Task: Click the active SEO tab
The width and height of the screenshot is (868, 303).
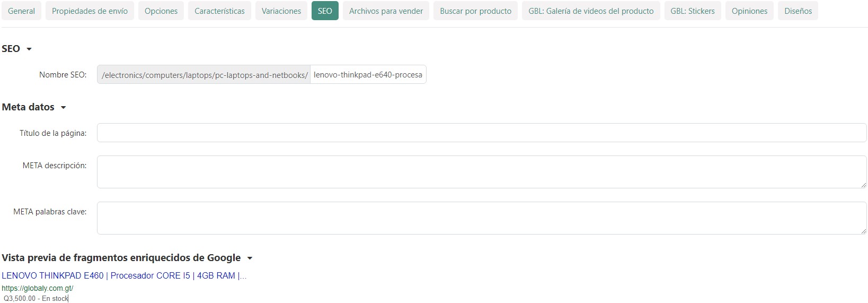Action: point(325,11)
